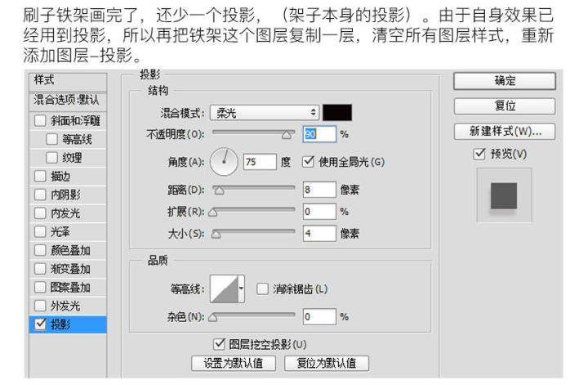Select the 投影 style entry
The height and width of the screenshot is (385, 588).
tap(66, 325)
